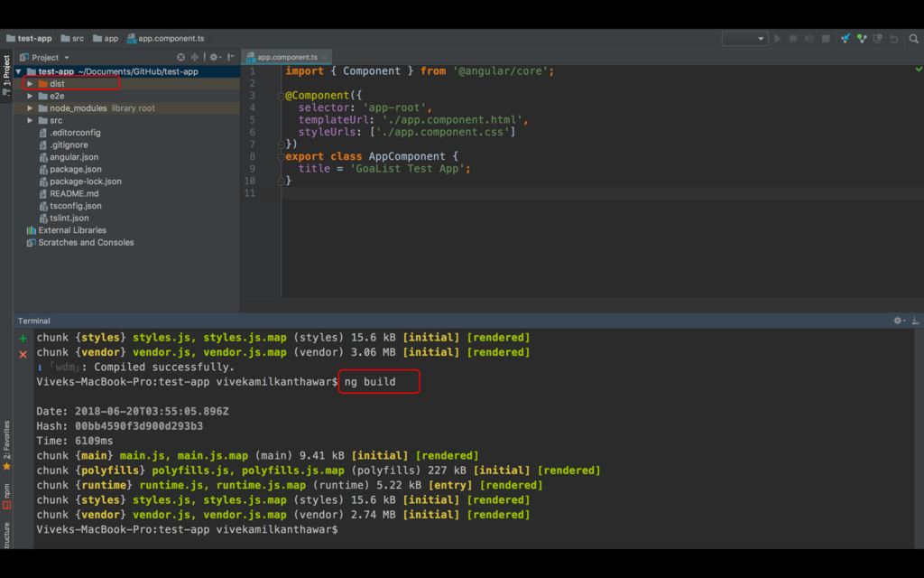Close the app.component.ts editor tab

click(x=324, y=57)
